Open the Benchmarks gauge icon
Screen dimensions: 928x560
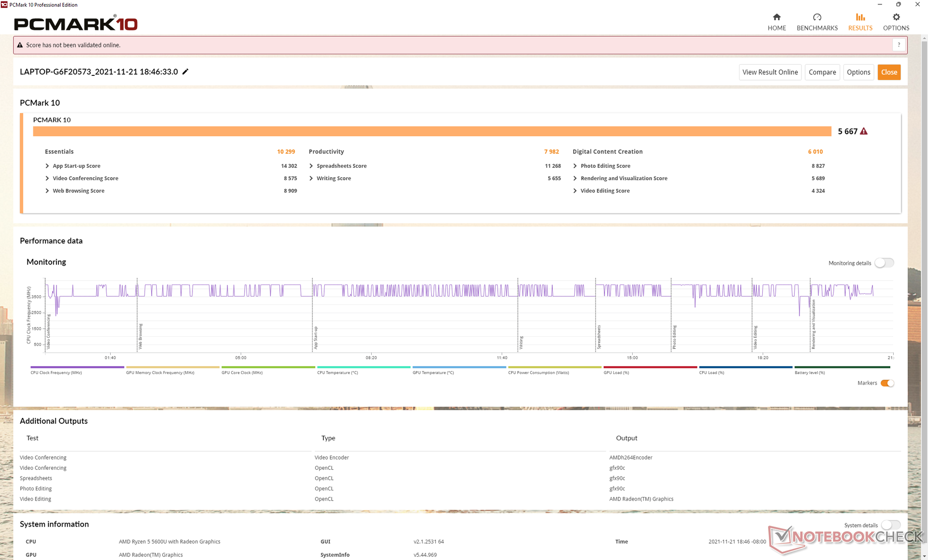[817, 17]
